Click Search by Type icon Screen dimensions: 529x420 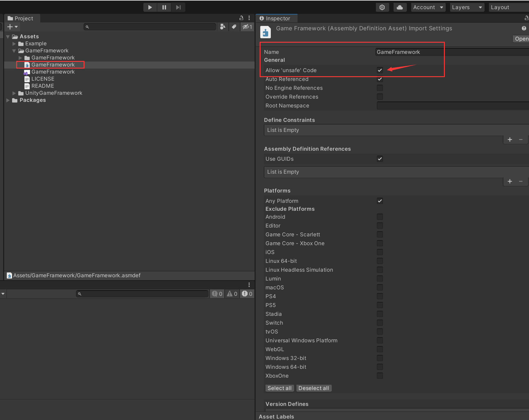(223, 27)
